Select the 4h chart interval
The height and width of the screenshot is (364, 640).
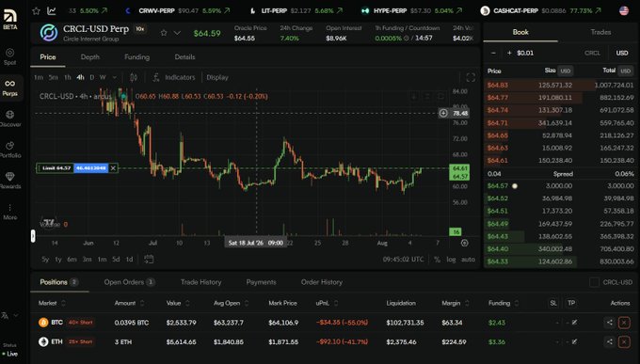pyautogui.click(x=80, y=77)
